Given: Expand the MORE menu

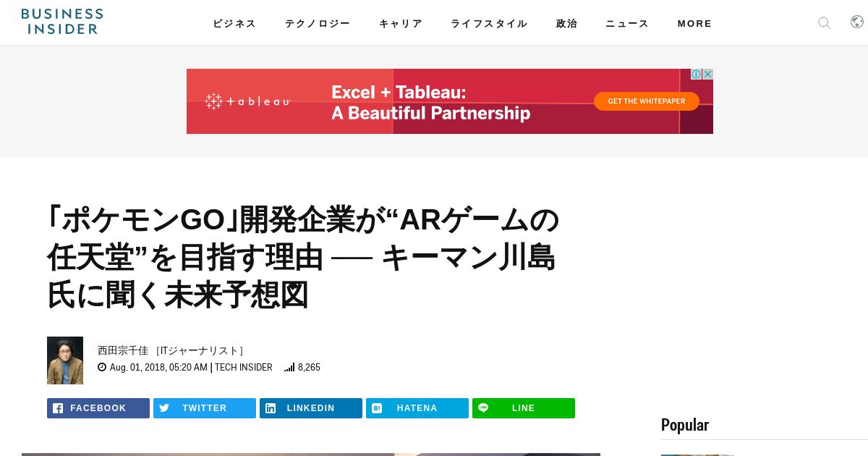Looking at the screenshot, I should point(694,23).
